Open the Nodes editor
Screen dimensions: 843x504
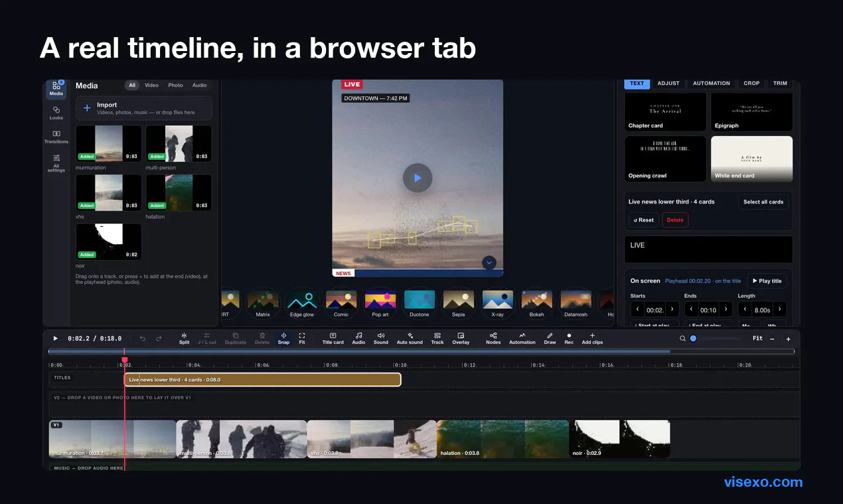pos(493,338)
